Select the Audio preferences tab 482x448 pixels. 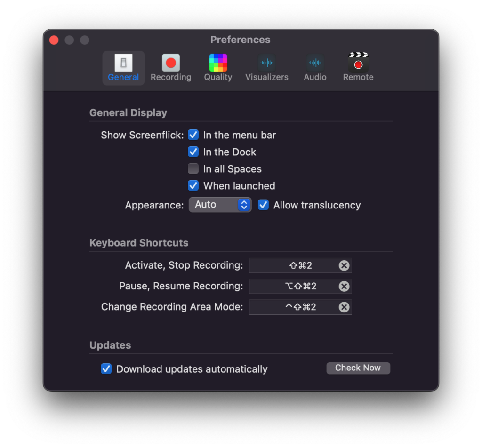pos(315,68)
